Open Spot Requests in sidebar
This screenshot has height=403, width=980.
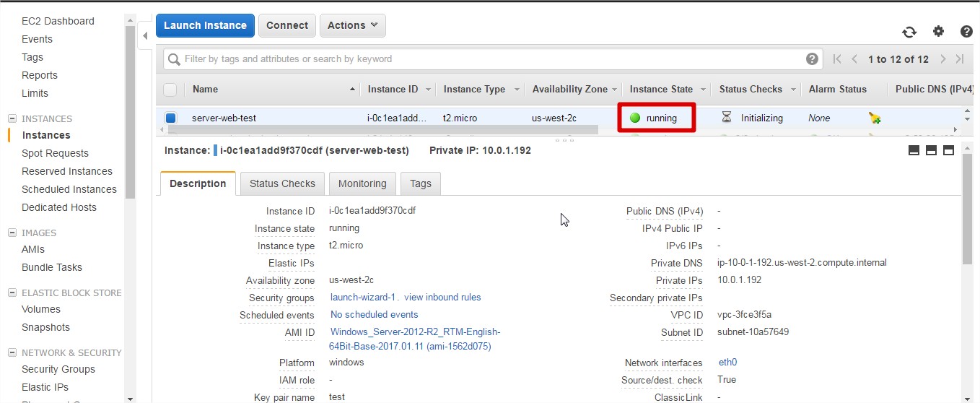(x=55, y=153)
